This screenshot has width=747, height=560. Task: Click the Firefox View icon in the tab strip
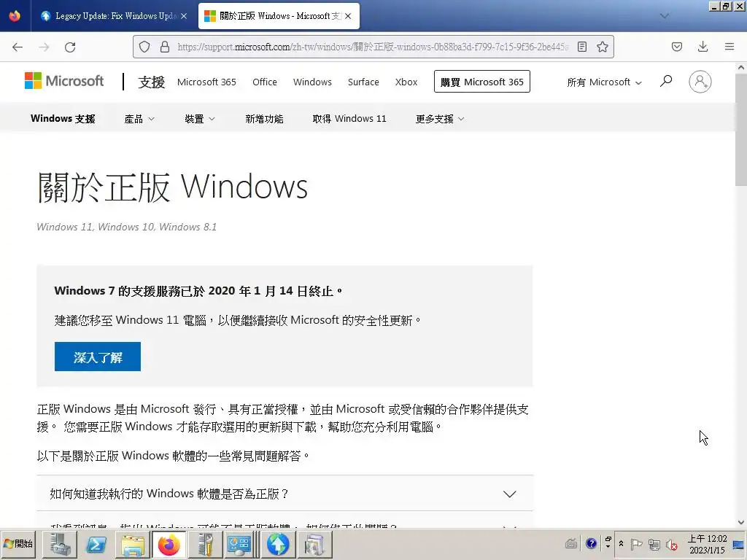coord(15,16)
